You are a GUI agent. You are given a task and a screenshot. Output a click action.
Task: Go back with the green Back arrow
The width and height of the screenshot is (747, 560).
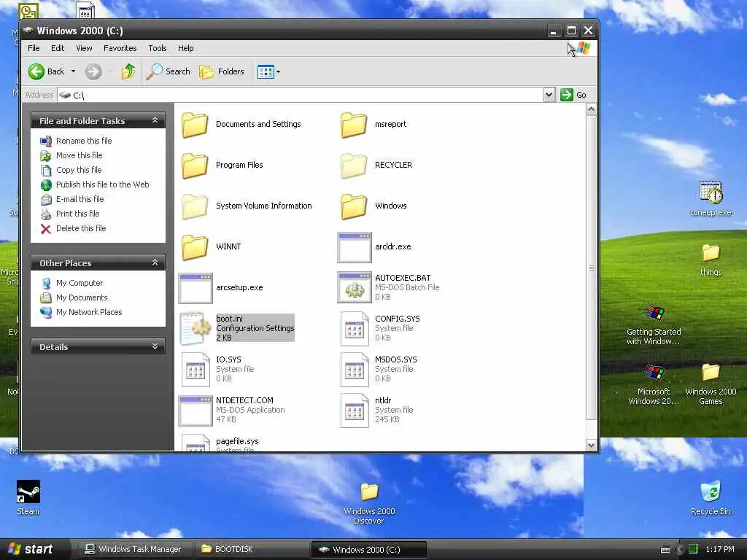pyautogui.click(x=36, y=71)
